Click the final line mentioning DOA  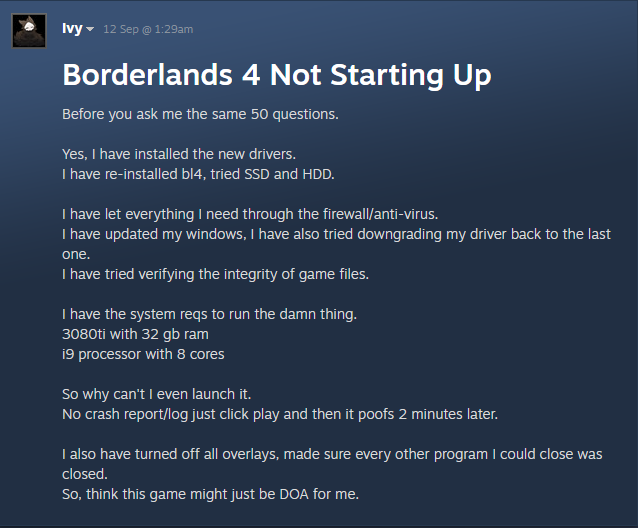coord(211,494)
